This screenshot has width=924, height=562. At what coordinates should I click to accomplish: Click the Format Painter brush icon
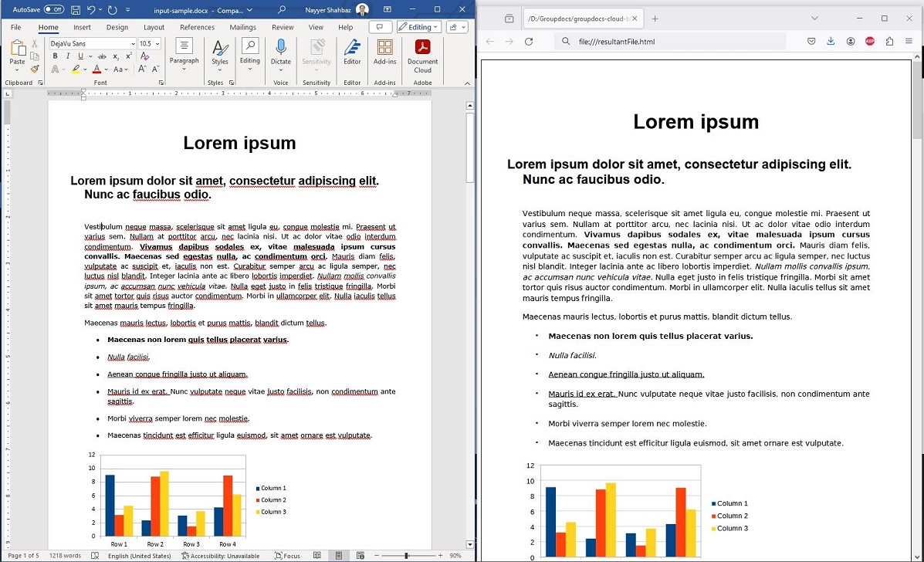pos(35,69)
